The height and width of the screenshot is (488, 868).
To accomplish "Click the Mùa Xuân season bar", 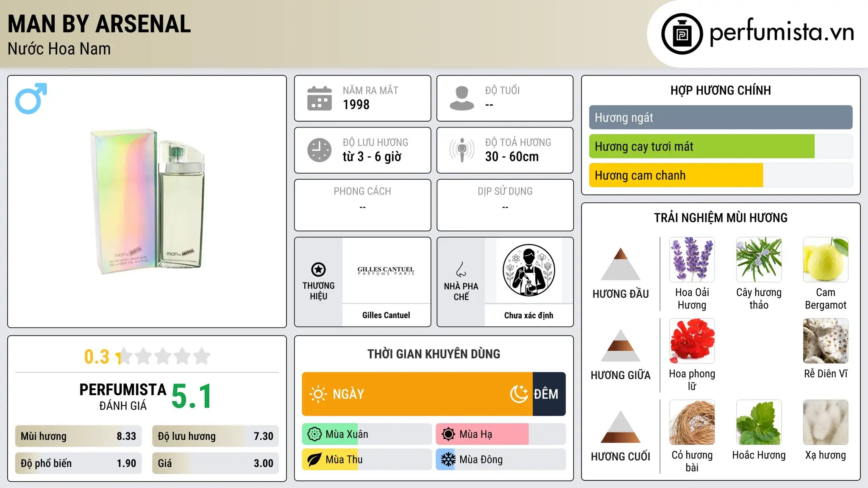I will [x=367, y=434].
